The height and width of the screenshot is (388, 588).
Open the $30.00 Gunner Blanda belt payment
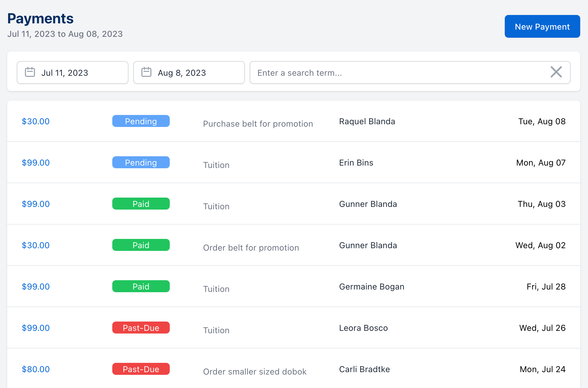click(36, 245)
